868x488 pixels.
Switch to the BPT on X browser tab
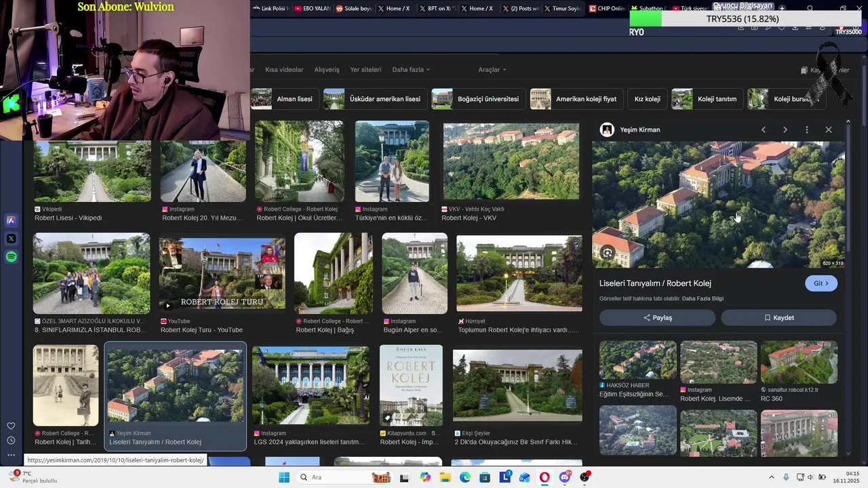(439, 8)
